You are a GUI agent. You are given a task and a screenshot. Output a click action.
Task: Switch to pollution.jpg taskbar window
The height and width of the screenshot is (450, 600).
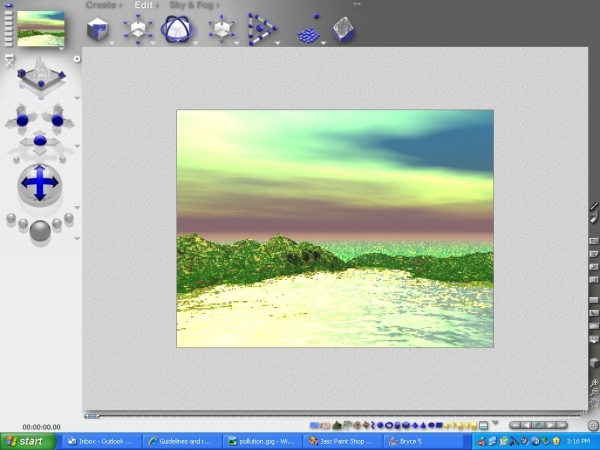point(262,442)
